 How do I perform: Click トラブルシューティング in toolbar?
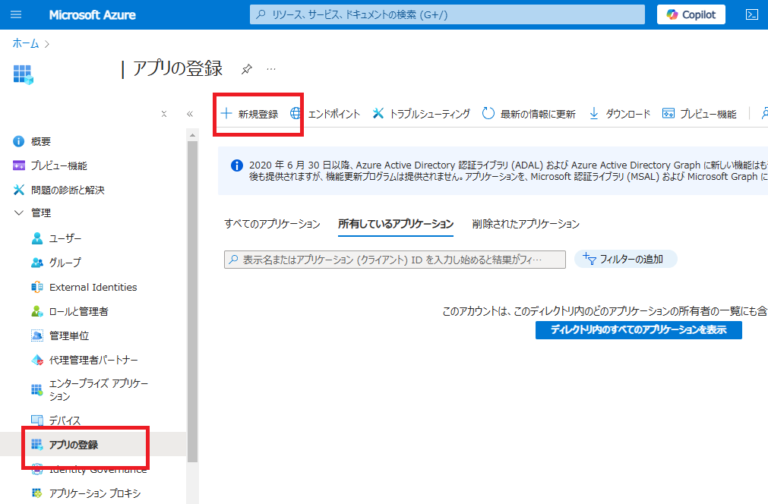[421, 114]
